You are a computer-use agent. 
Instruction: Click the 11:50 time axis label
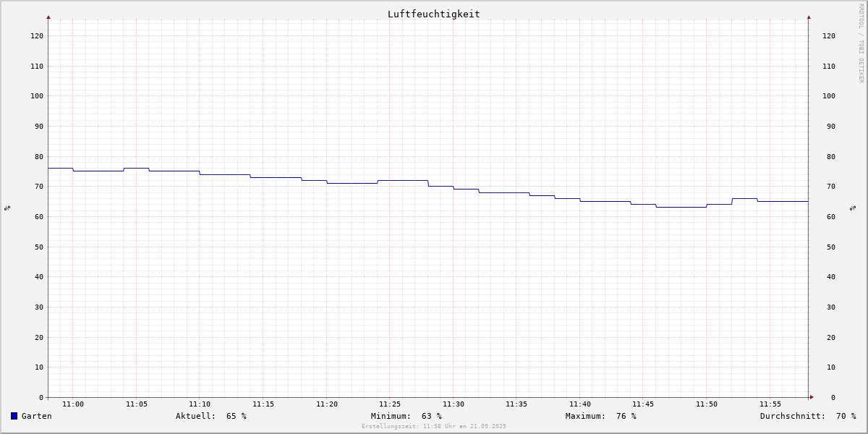[x=707, y=404]
